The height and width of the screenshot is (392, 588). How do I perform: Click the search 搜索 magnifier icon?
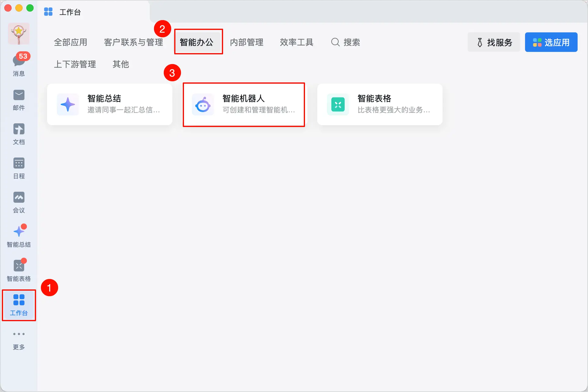pos(336,42)
